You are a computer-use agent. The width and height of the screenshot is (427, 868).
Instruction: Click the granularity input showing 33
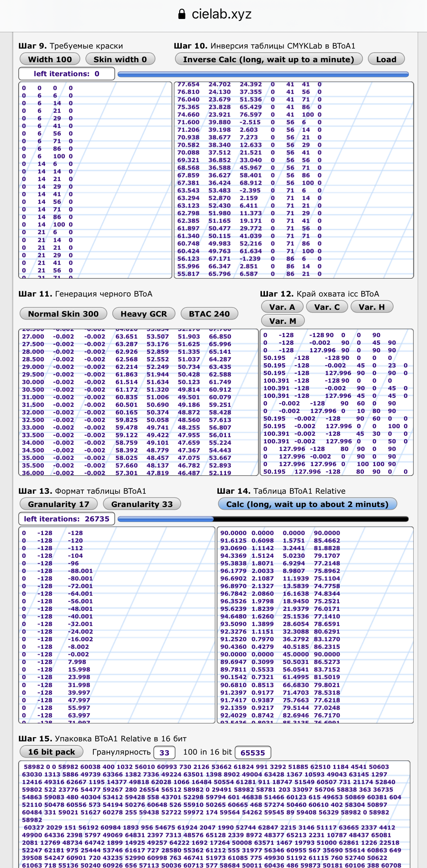[x=164, y=752]
